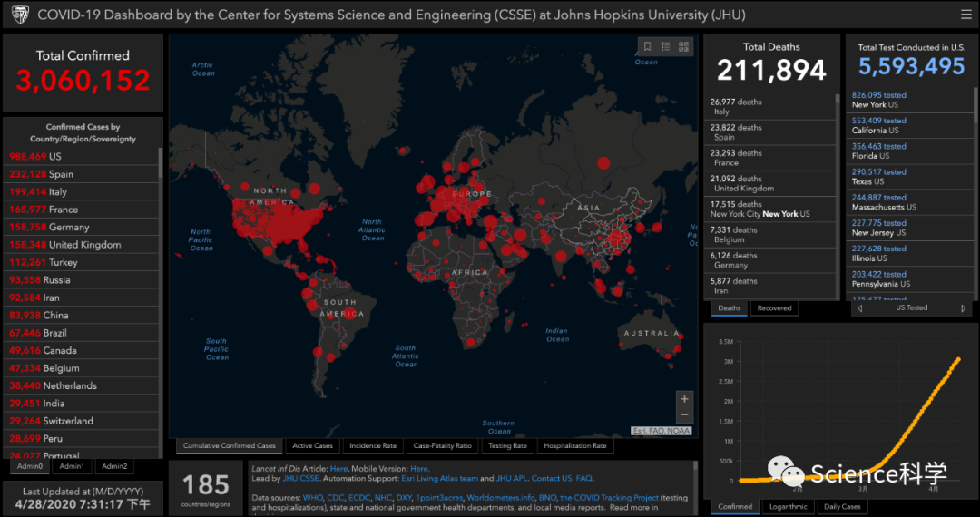The width and height of the screenshot is (980, 517).
Task: Open the FAQ link
Action: click(583, 479)
